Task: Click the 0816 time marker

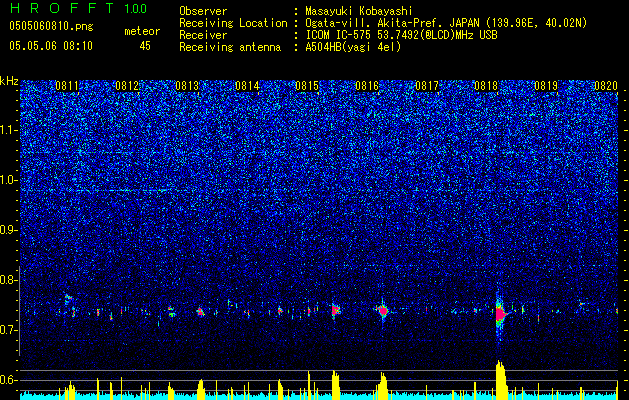Action: tap(367, 86)
